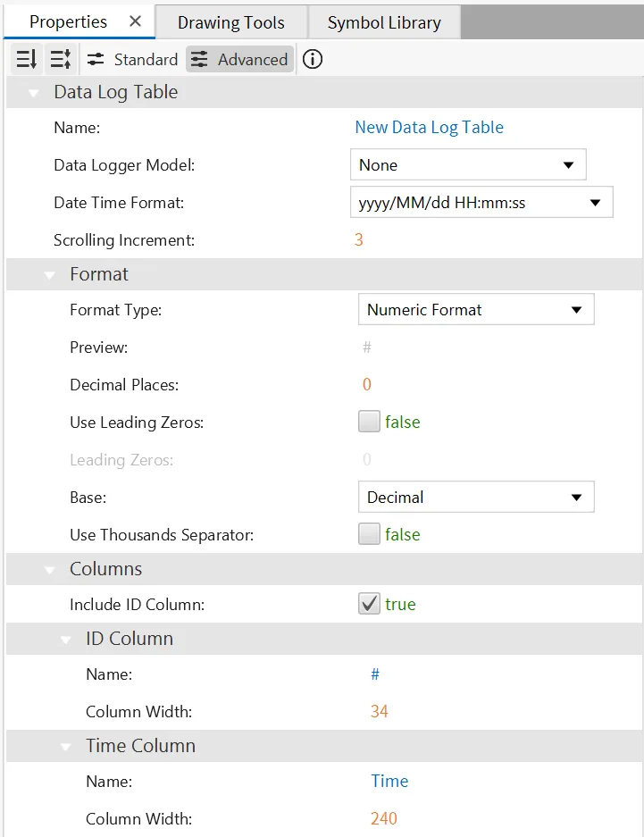Screen dimensions: 644x837
Task: Open the Date Time Format dropdown
Action: pyautogui.click(x=481, y=203)
